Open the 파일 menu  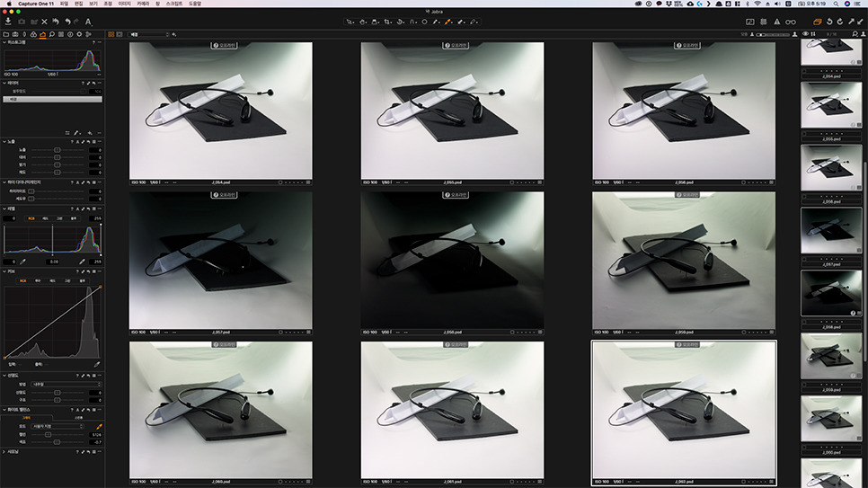64,4
